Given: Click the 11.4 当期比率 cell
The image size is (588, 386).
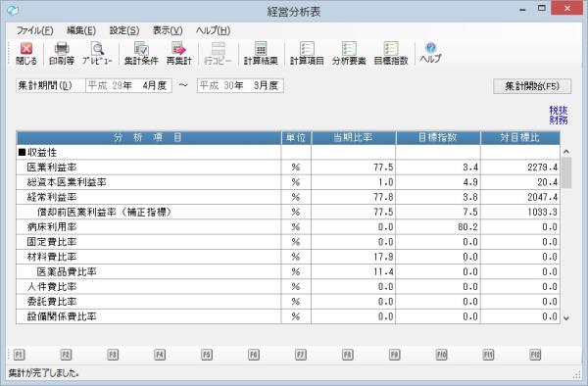Looking at the screenshot, I should tap(353, 271).
